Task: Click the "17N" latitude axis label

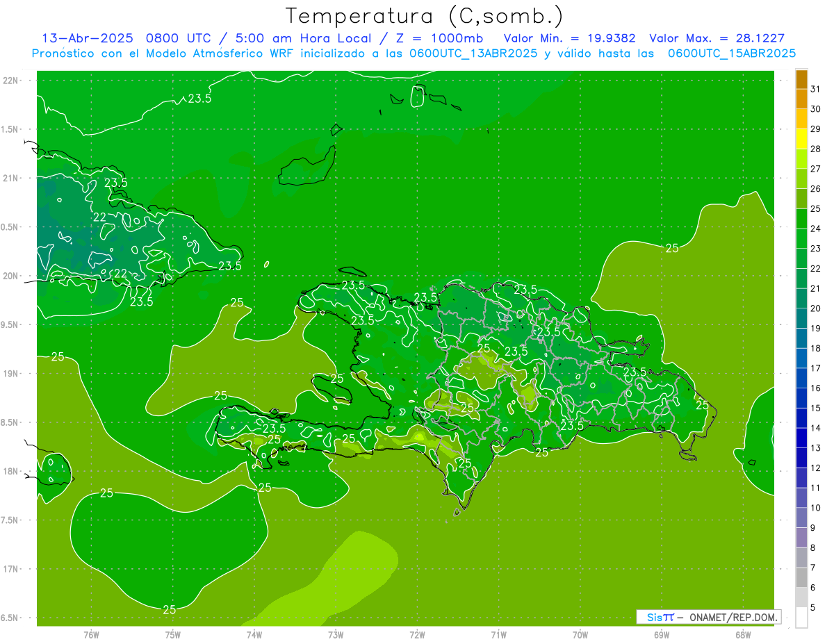Action: tap(11, 569)
